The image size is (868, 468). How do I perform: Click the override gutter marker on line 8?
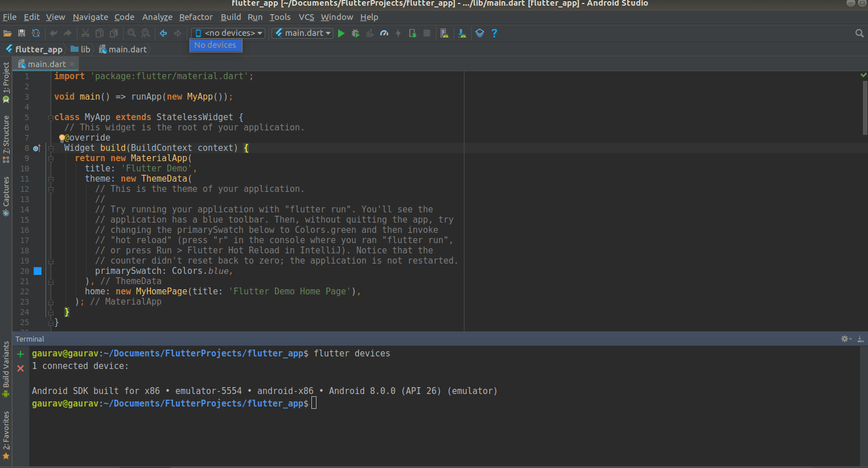[37, 148]
